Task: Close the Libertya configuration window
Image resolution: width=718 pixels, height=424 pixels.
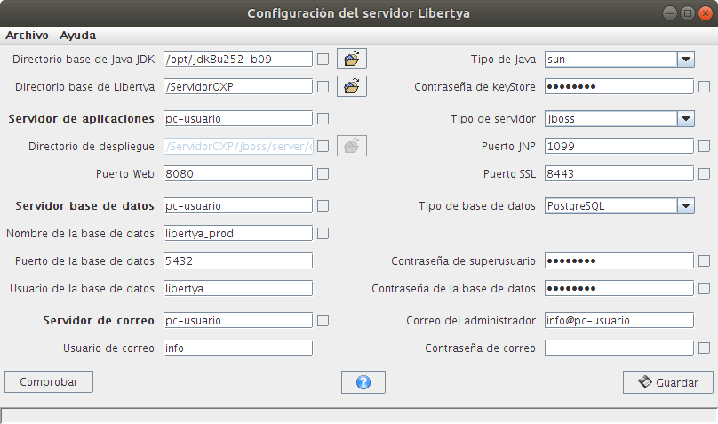Action: click(705, 13)
